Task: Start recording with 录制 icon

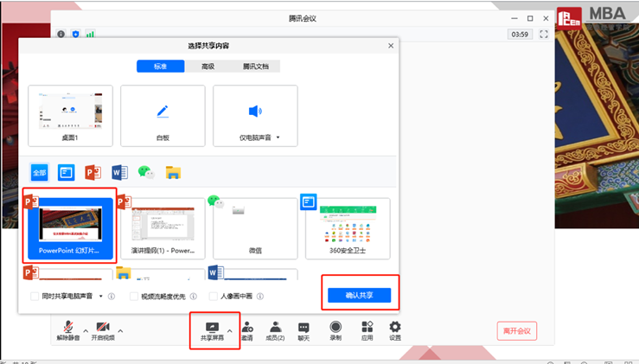Action: (335, 329)
